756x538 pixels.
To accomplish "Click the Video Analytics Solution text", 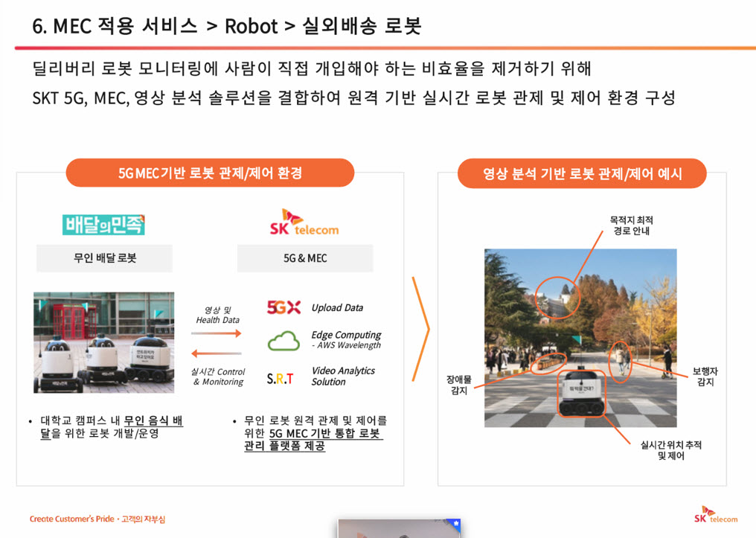I will coord(343,376).
